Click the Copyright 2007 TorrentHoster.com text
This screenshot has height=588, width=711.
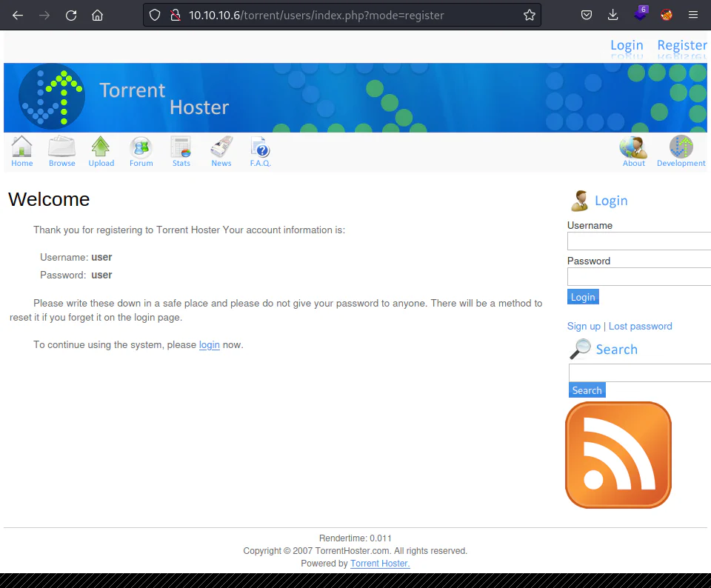pos(355,551)
